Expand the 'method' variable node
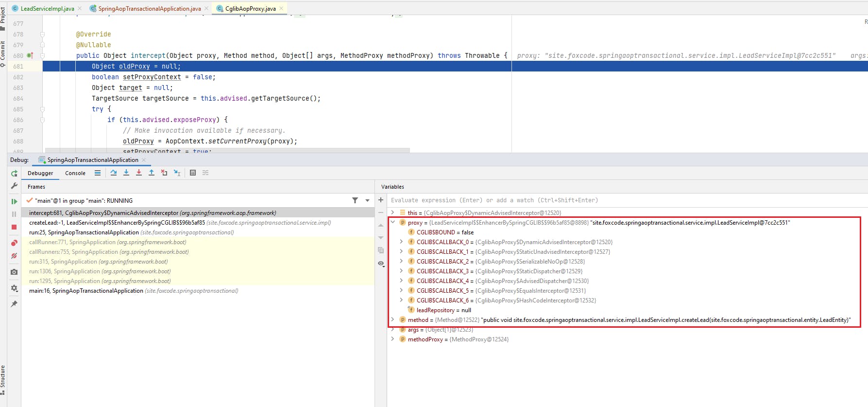Screen dimensions: 868x407 pyautogui.click(x=392, y=319)
